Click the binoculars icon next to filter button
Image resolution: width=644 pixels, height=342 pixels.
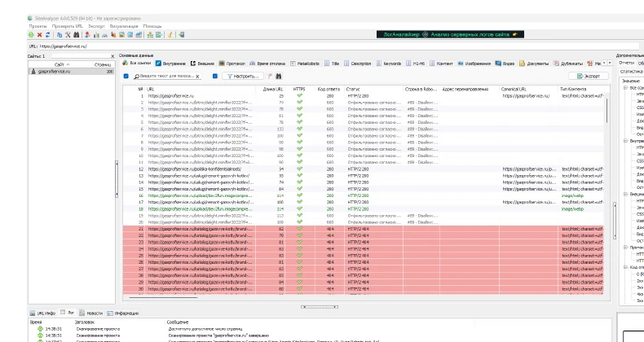point(279,76)
